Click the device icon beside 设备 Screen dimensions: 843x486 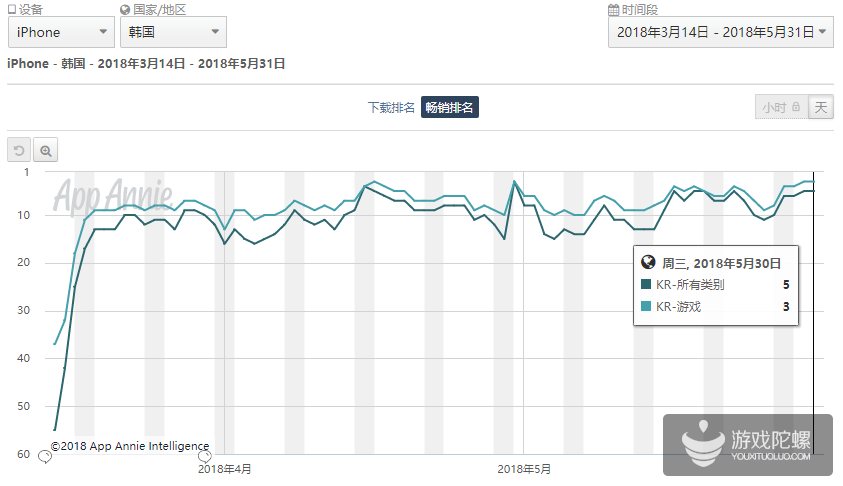point(12,9)
